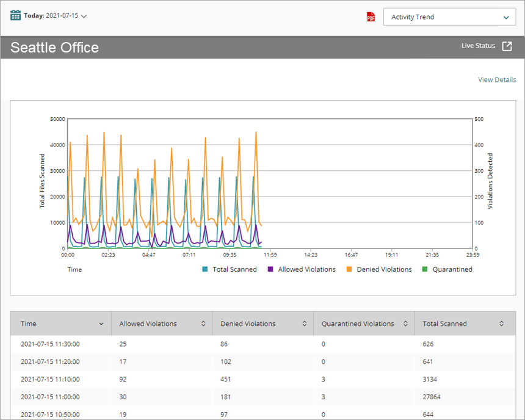This screenshot has height=420, width=525.
Task: Click the View Details link
Action: [x=497, y=79]
